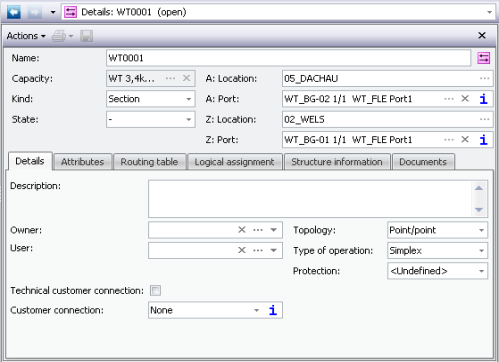Screen dimensions: 499x362
Task: Clear the A: Port field with X
Action: (465, 99)
